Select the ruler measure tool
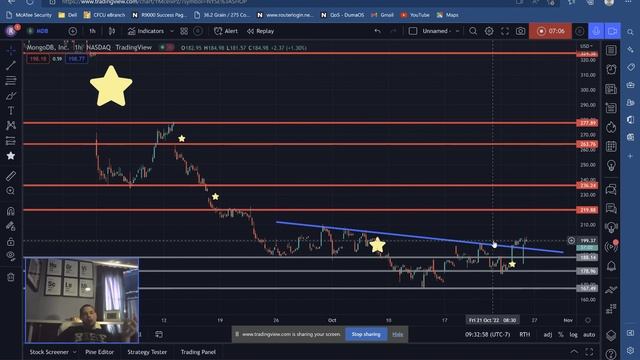This screenshot has height=360, width=640. 11,176
